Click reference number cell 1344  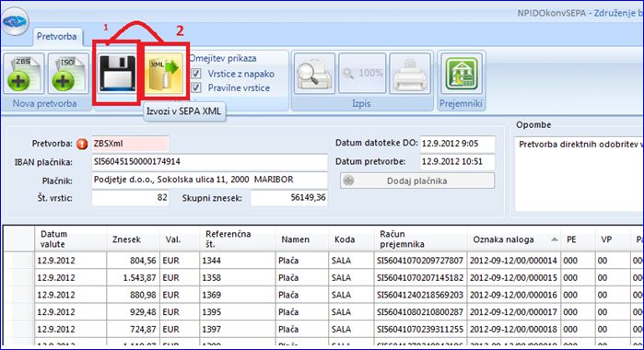tap(238, 261)
